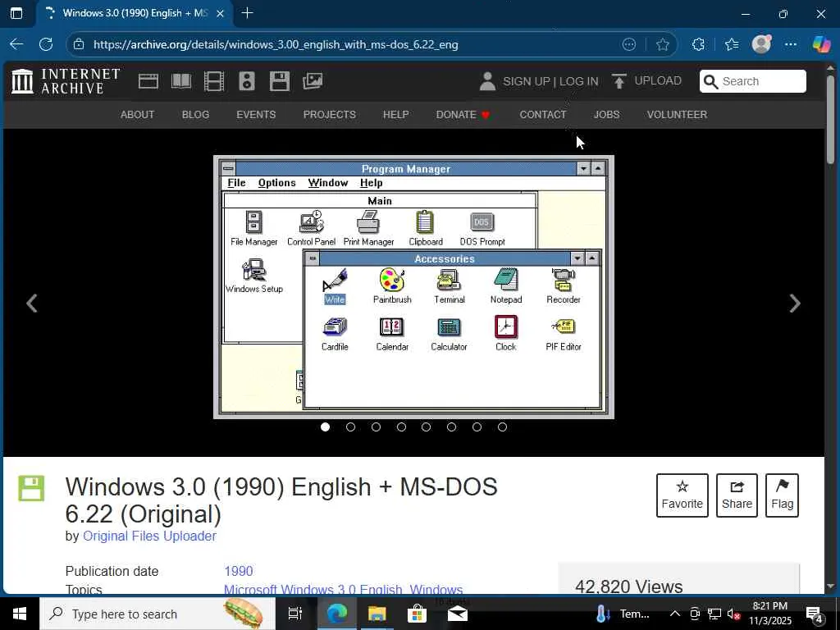Screen dimensions: 840x630
Task: Click the lock site info icon
Action: point(79,44)
